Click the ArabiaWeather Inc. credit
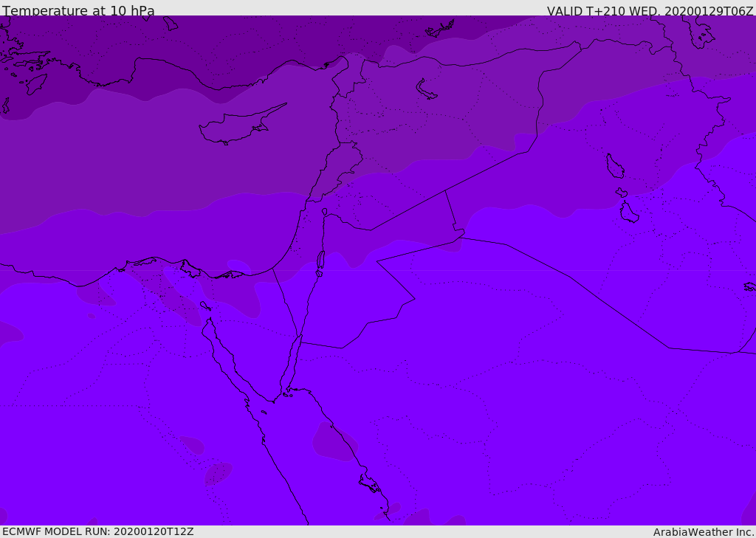The width and height of the screenshot is (756, 538). [x=704, y=532]
